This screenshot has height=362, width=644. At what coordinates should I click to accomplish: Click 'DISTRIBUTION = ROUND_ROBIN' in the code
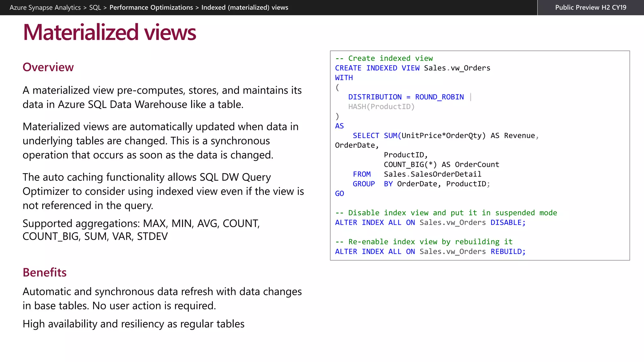pyautogui.click(x=406, y=97)
